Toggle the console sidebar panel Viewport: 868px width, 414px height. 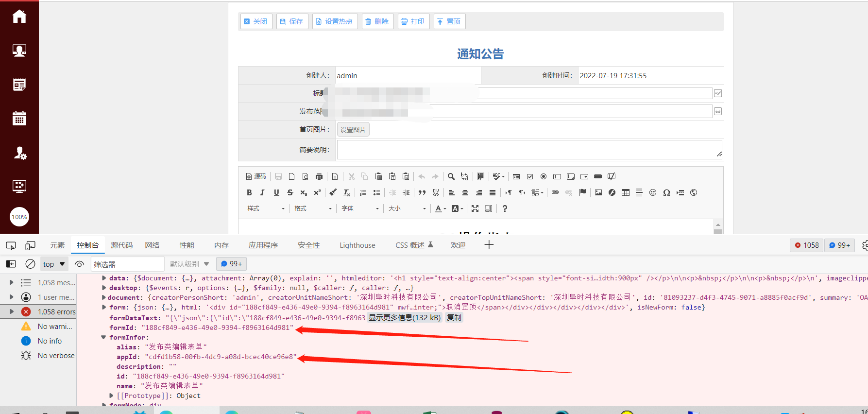point(11,264)
